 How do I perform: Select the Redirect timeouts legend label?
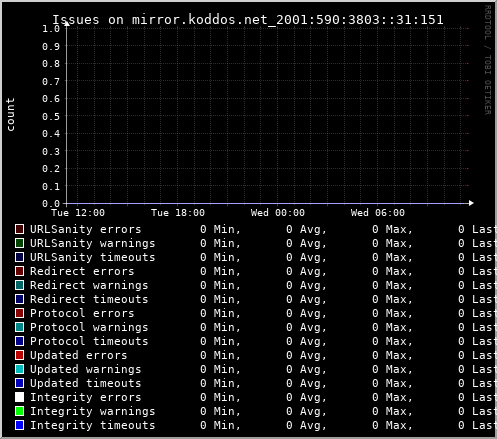(x=89, y=299)
